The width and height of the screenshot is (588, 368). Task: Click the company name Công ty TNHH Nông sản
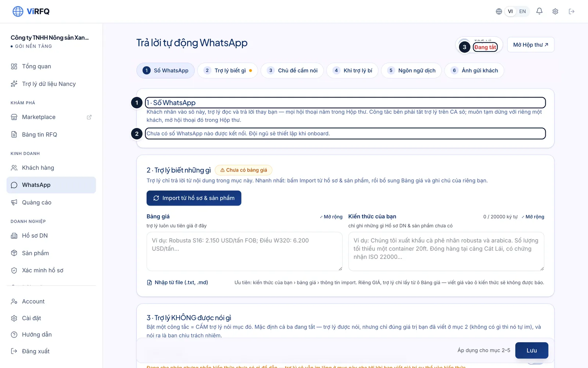[50, 38]
